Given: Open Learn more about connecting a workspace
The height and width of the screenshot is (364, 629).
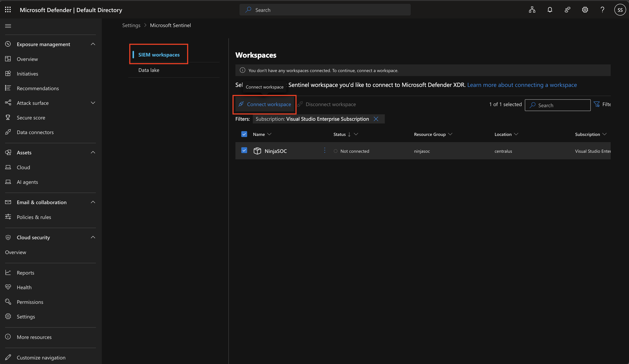Looking at the screenshot, I should tap(522, 85).
